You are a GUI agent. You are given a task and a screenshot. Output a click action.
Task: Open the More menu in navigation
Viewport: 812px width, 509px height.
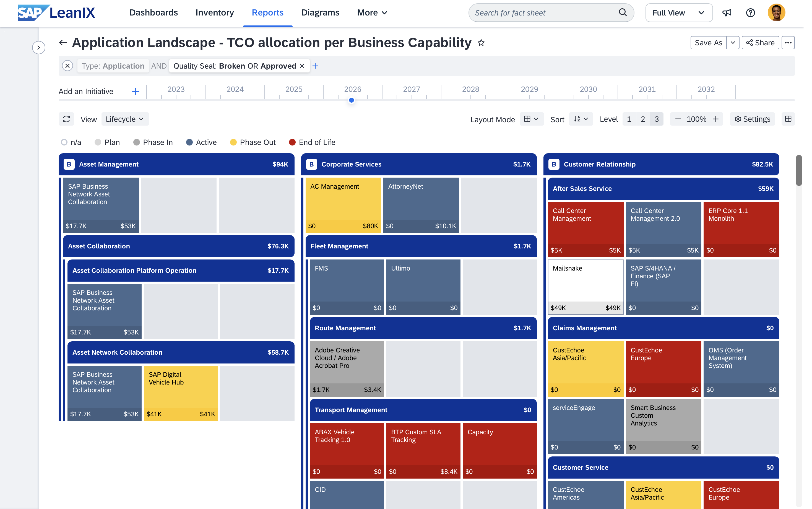pyautogui.click(x=372, y=13)
